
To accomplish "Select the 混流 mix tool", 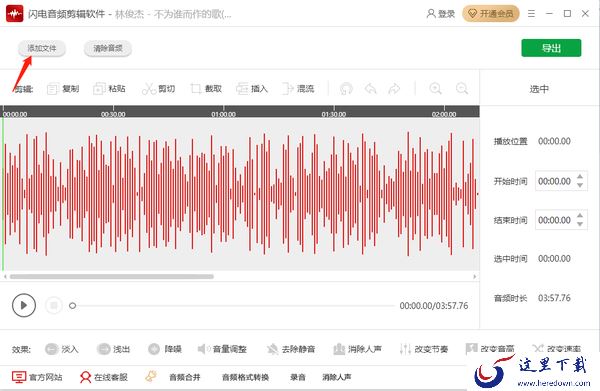I will click(x=298, y=89).
